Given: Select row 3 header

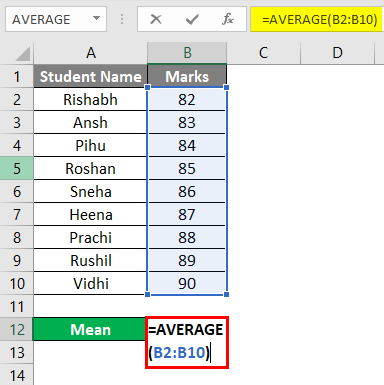Looking at the screenshot, I should [17, 122].
